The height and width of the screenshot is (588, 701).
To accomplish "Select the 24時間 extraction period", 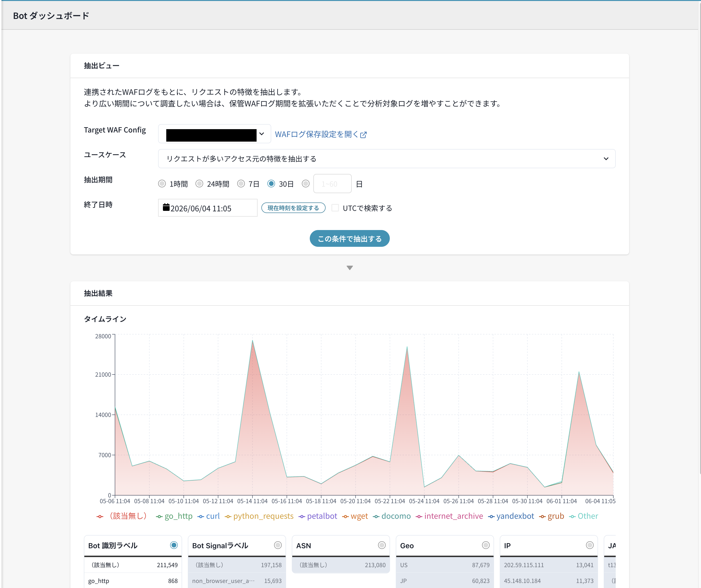I will (199, 184).
